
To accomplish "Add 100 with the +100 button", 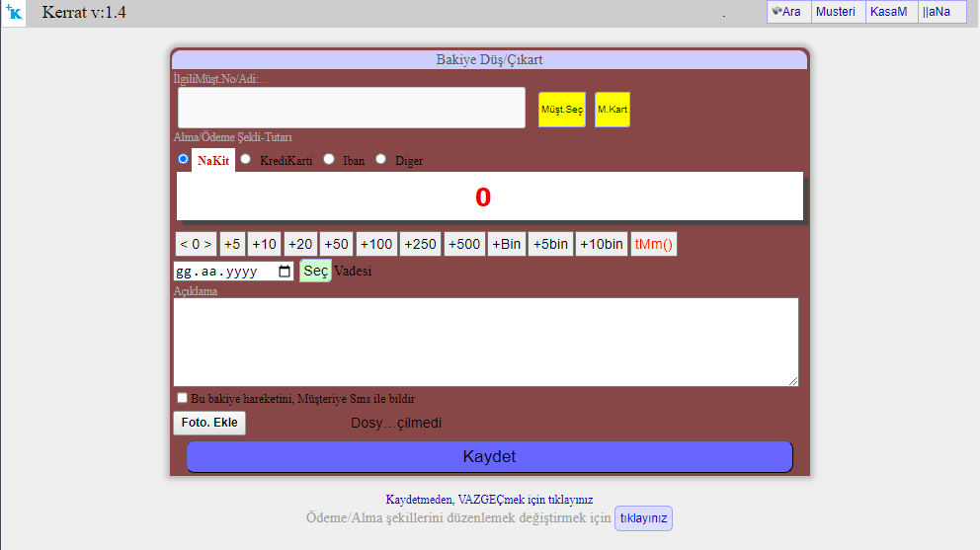I will 376,244.
